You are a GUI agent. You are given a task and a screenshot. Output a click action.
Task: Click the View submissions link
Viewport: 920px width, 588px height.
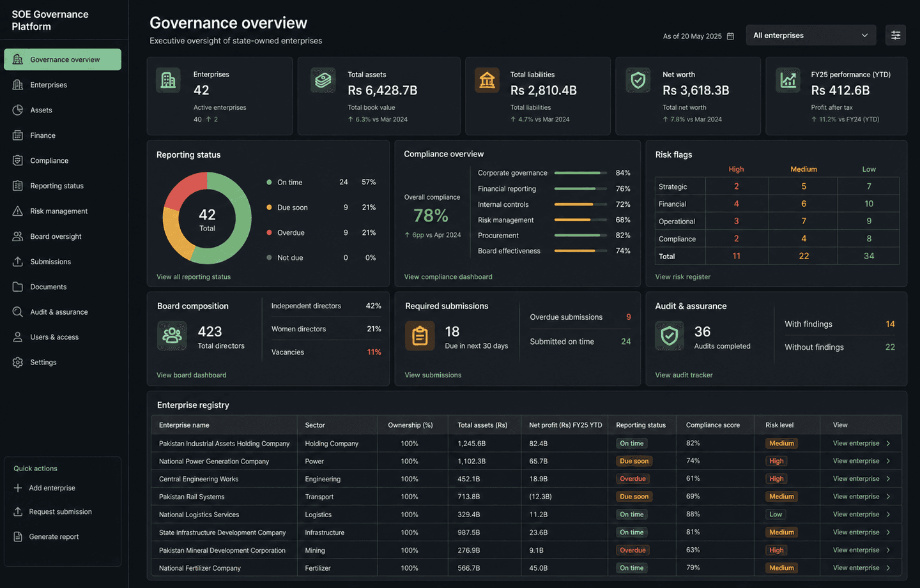pos(433,375)
